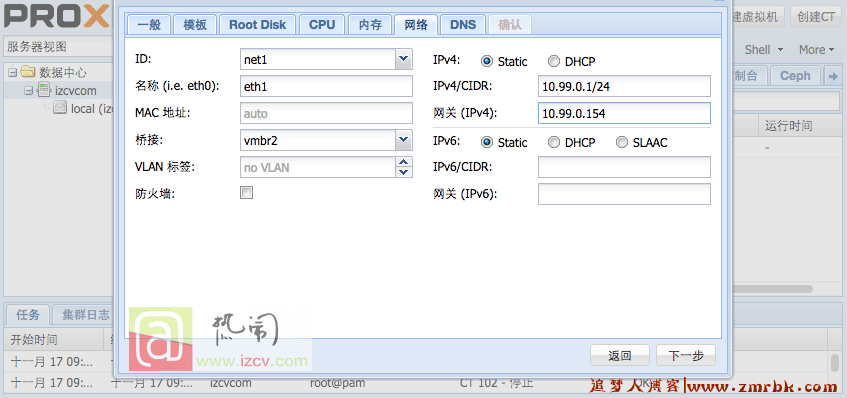Image resolution: width=847 pixels, height=398 pixels.
Task: Click the horizontal scrollbar in the main panel
Action: [x=772, y=289]
